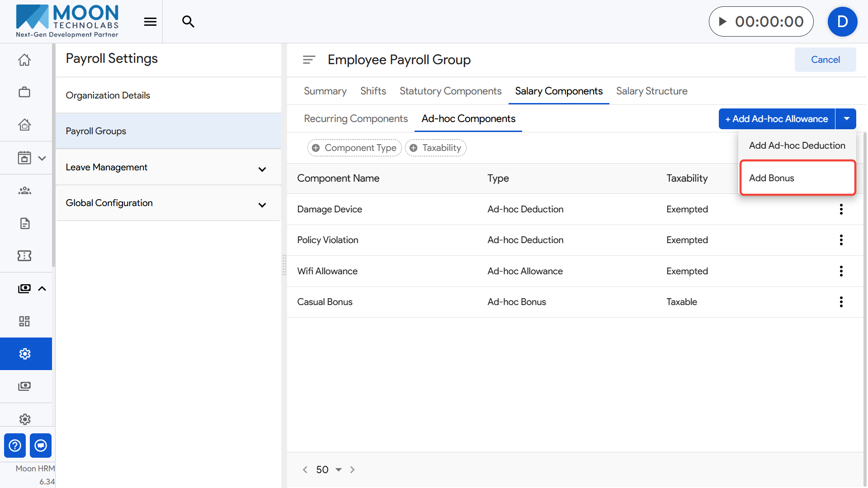Image resolution: width=868 pixels, height=488 pixels.
Task: Open the hamburger menu next to logo
Action: pyautogui.click(x=150, y=21)
